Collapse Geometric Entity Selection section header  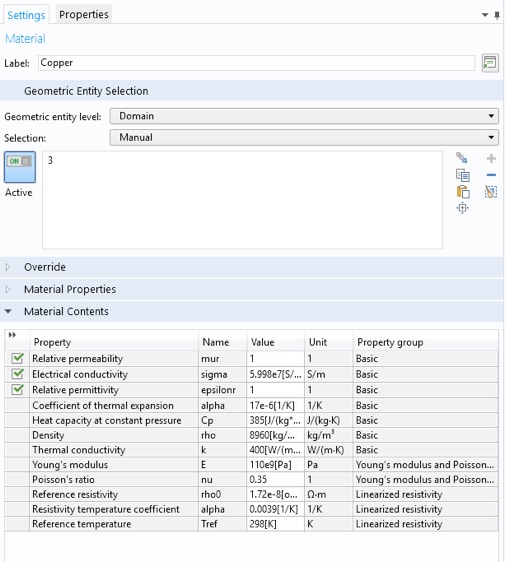click(x=252, y=91)
